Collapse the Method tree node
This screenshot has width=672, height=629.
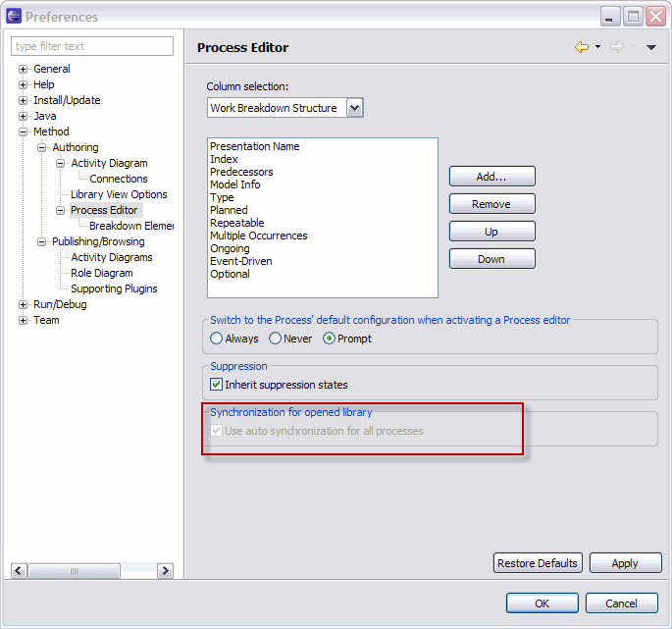pos(23,132)
